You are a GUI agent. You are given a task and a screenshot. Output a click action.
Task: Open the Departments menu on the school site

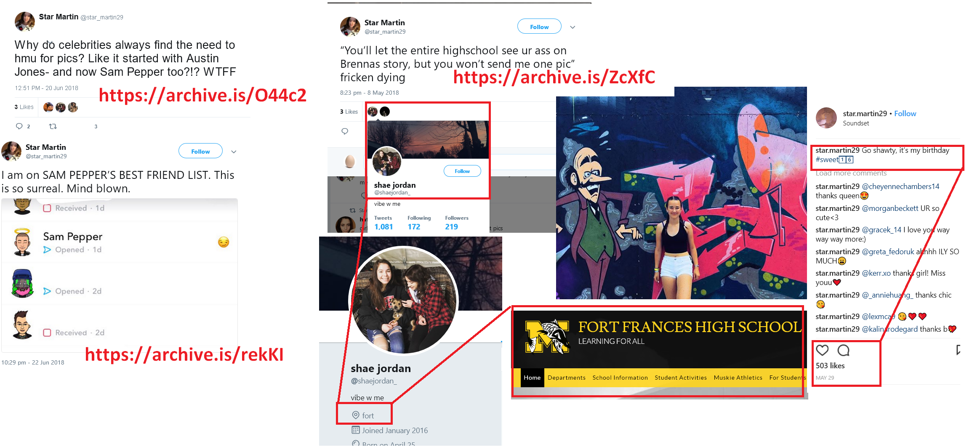[x=567, y=378]
